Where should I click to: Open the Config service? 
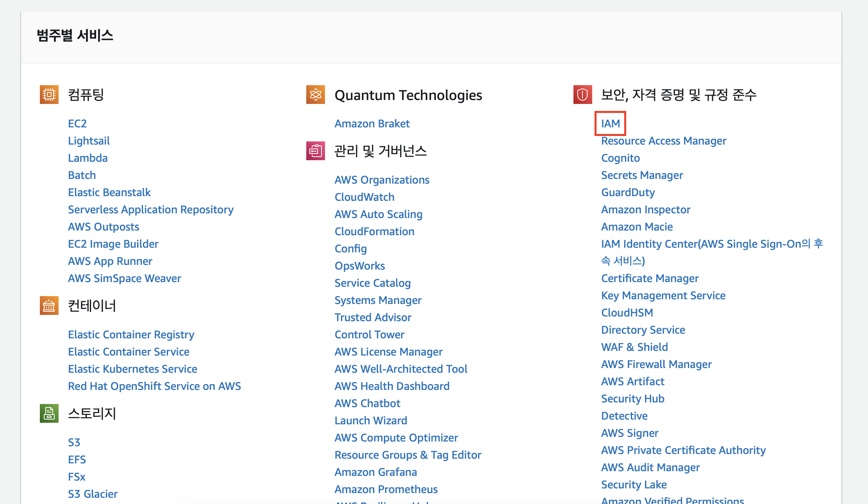point(351,249)
